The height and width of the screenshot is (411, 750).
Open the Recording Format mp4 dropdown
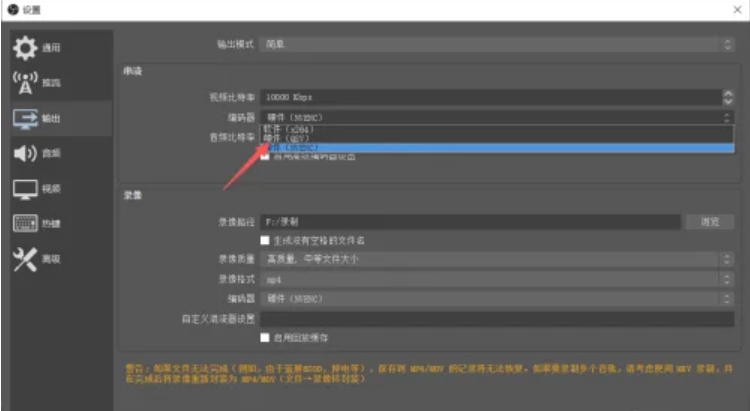point(497,279)
